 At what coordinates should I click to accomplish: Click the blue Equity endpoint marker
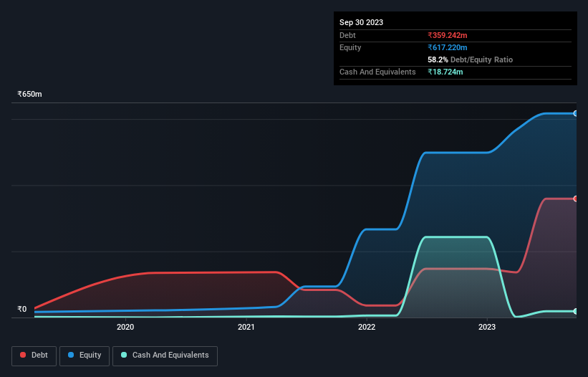pyautogui.click(x=576, y=113)
